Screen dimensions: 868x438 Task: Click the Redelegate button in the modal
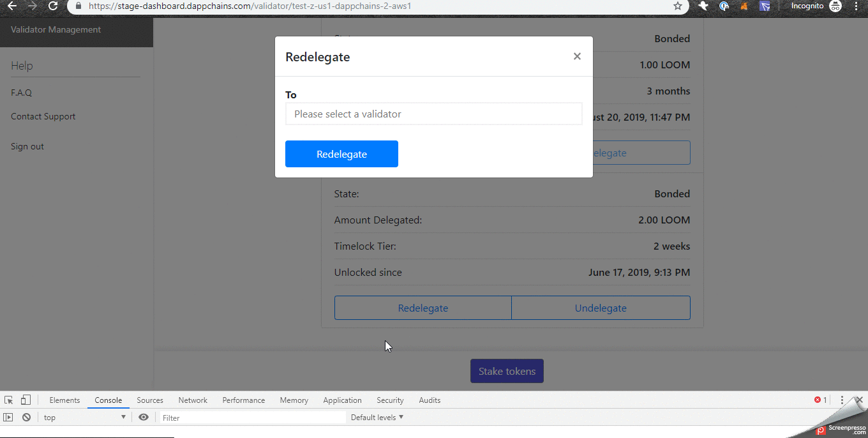coord(341,153)
